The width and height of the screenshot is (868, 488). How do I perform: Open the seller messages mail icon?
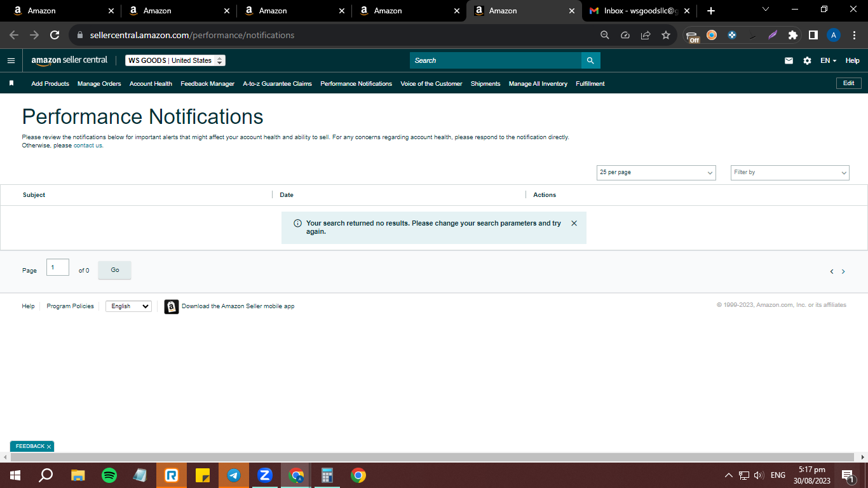coord(789,60)
